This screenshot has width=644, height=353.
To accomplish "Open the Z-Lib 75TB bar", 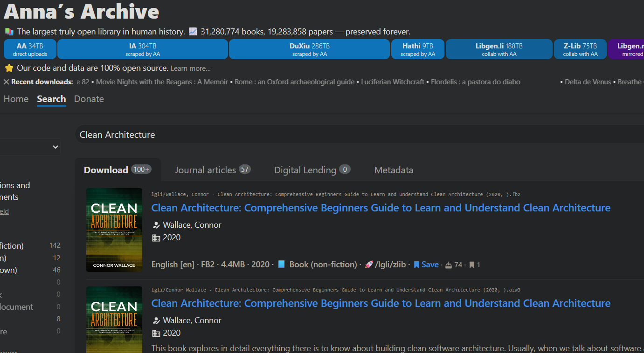I will click(x=580, y=49).
